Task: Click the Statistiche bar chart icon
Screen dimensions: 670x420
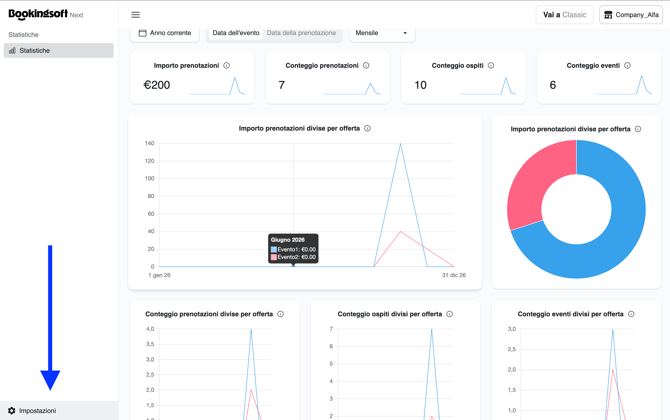Action: coord(12,50)
